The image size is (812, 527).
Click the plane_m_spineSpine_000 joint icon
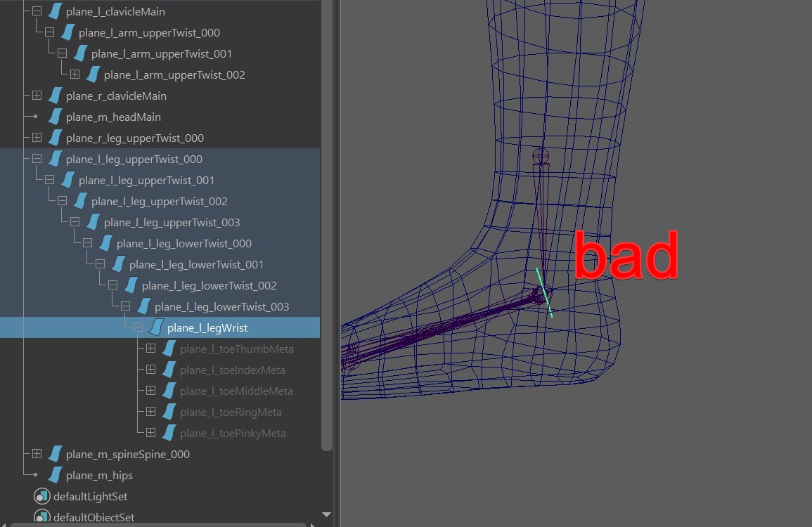55,455
